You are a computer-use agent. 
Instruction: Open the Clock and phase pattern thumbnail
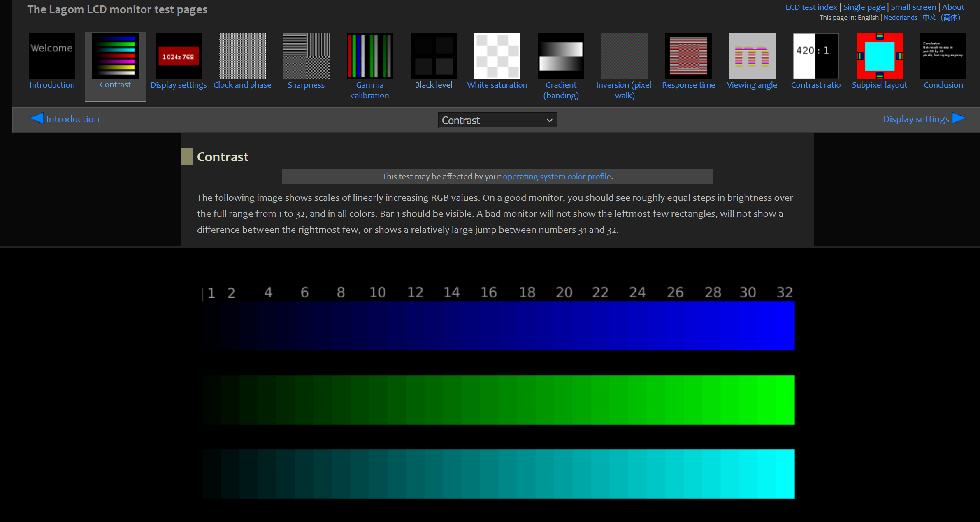coord(242,56)
